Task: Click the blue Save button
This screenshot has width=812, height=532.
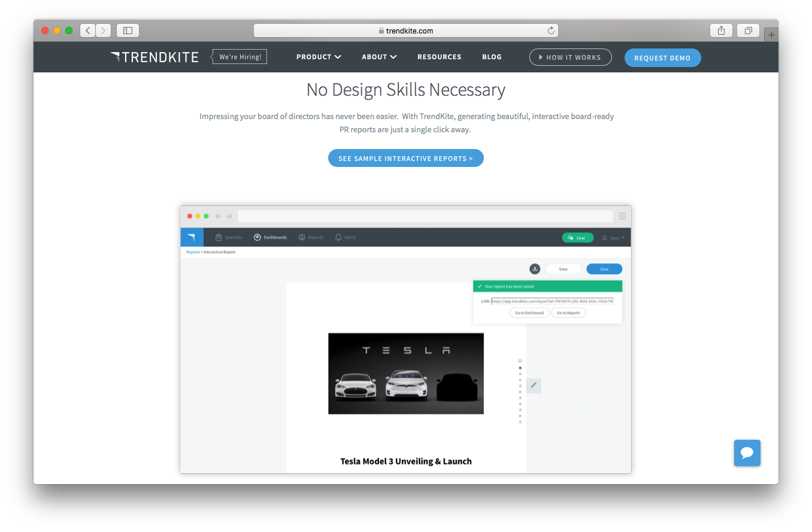Action: point(604,269)
